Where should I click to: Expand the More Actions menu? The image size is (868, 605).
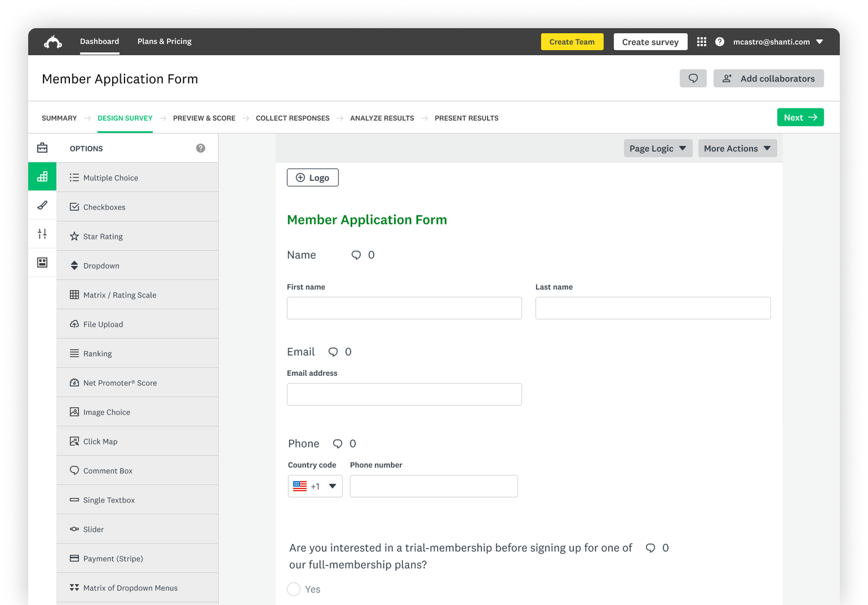coord(737,148)
